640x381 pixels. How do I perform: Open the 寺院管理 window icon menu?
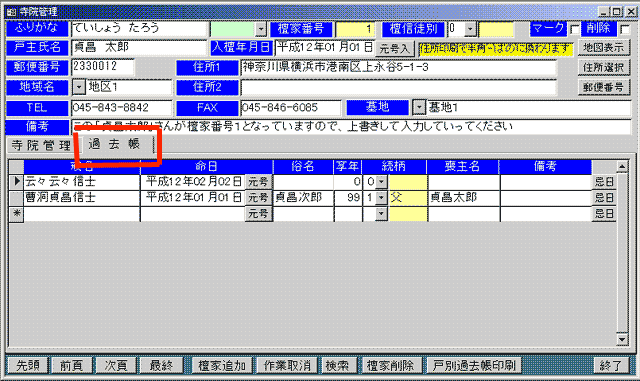click(x=11, y=12)
